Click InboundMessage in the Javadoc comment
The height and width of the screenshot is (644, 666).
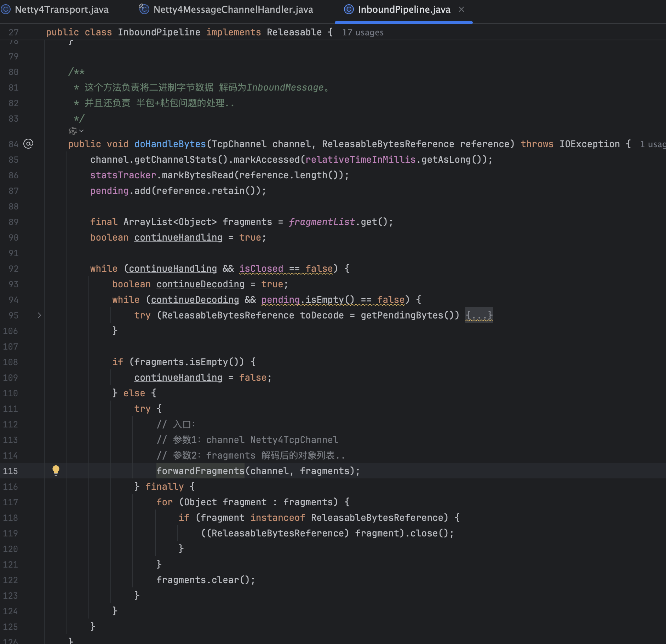285,87
